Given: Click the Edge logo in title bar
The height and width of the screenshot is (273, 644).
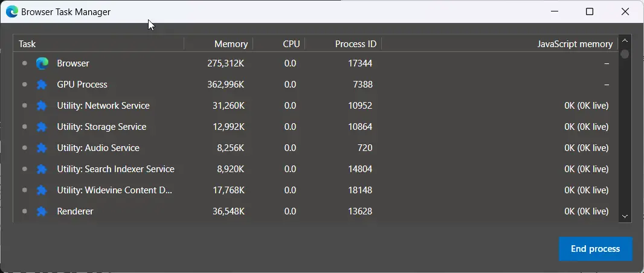Looking at the screenshot, I should tap(12, 12).
